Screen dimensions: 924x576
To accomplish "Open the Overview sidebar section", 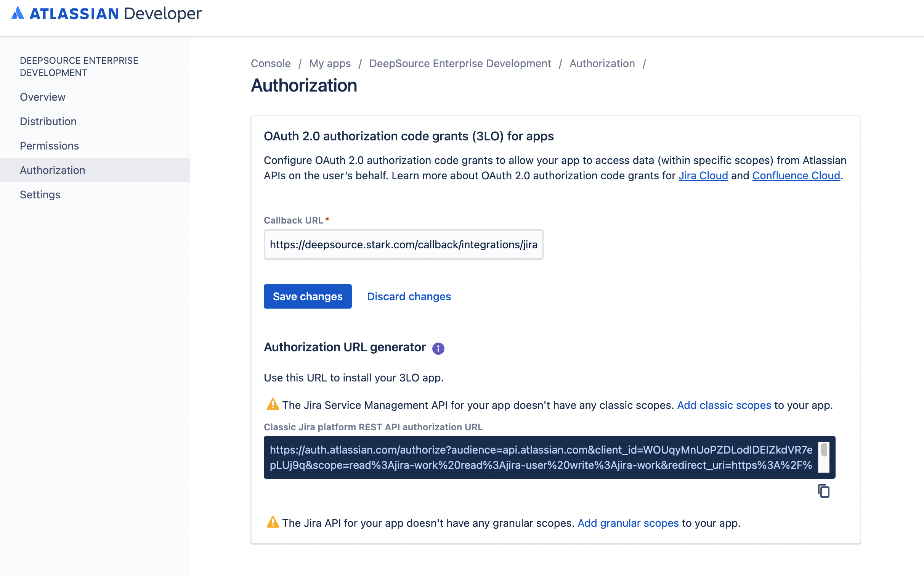I will (42, 97).
